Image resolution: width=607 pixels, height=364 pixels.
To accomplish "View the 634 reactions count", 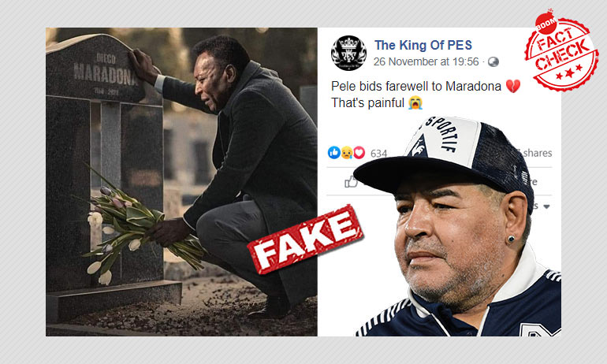I will (x=378, y=154).
